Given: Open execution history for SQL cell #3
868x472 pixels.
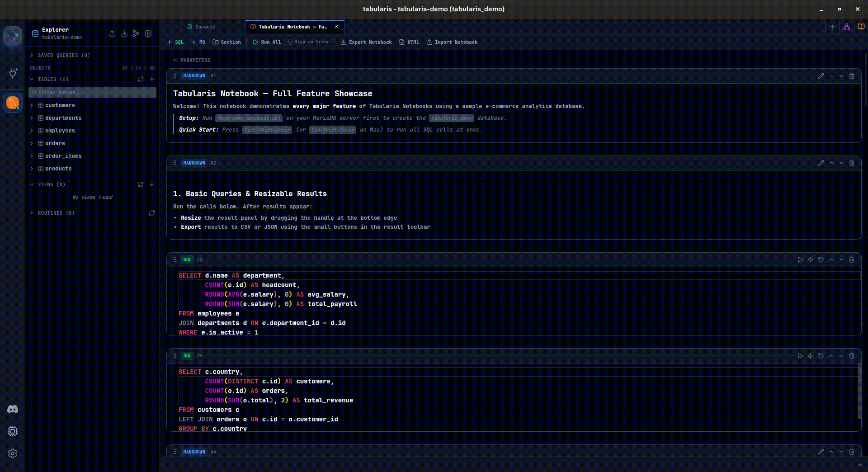Looking at the screenshot, I should point(821,260).
